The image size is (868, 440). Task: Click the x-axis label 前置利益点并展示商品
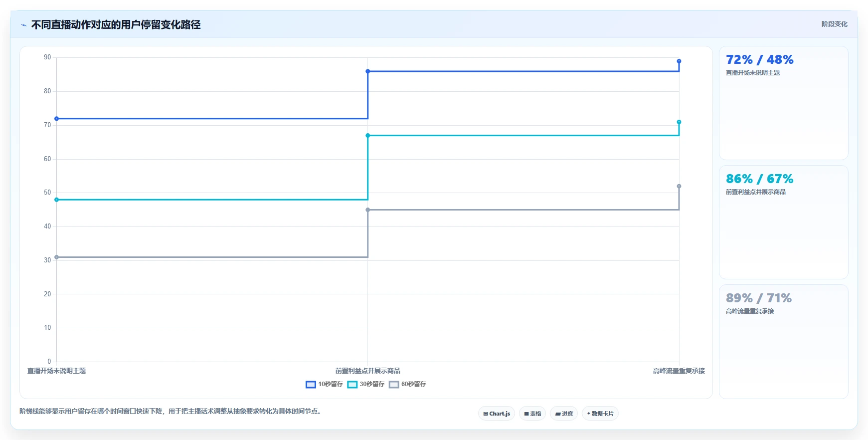click(x=368, y=371)
